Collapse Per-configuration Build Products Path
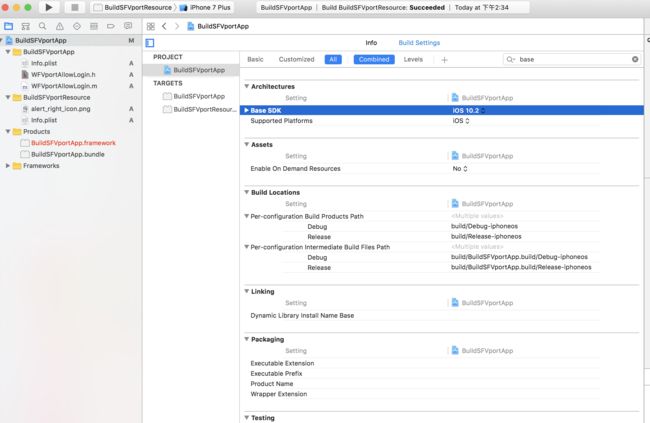 [x=247, y=216]
